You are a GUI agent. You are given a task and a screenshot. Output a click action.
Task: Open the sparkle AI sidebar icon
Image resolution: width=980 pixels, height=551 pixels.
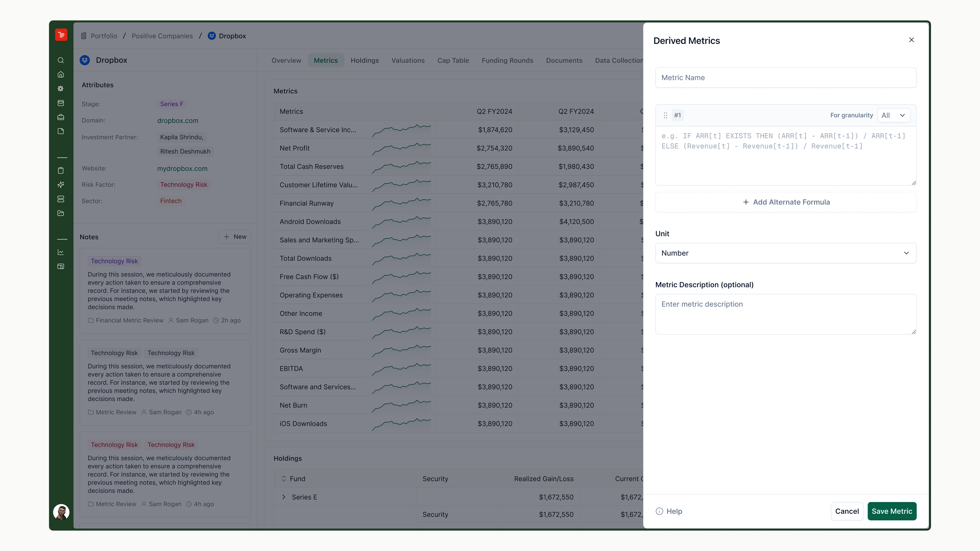tap(60, 185)
